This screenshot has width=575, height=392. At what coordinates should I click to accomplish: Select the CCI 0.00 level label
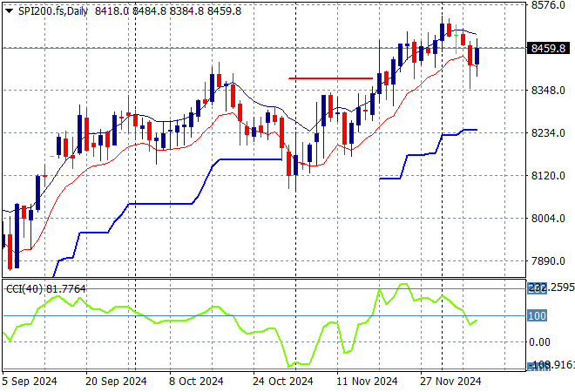[x=540, y=342]
